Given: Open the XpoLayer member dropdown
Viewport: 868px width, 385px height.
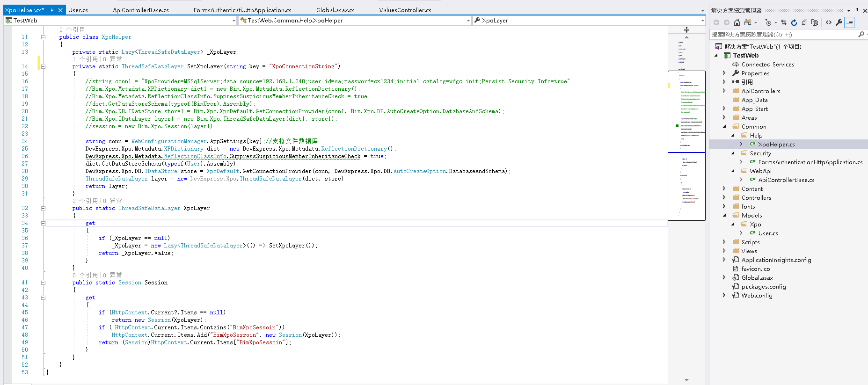Looking at the screenshot, I should (x=702, y=21).
